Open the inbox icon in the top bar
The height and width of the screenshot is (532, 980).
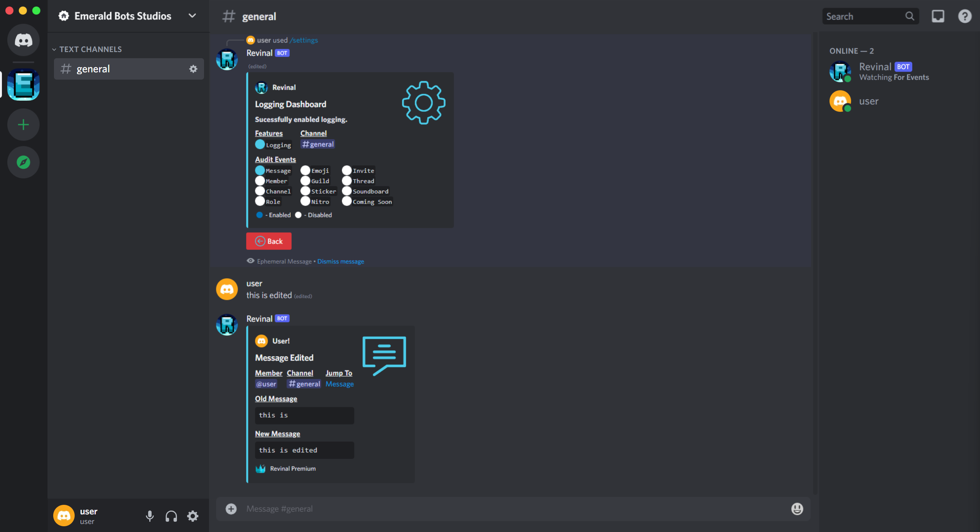(938, 16)
